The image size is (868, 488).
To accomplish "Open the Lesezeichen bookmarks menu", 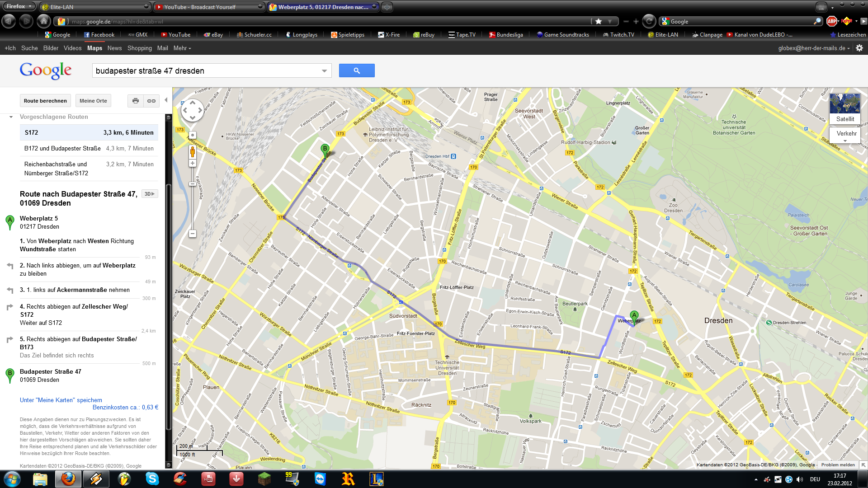I will 848,35.
